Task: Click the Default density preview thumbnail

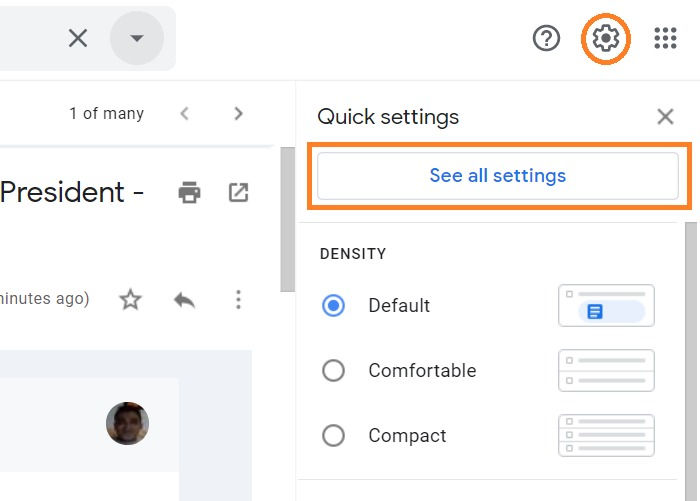Action: pyautogui.click(x=606, y=306)
